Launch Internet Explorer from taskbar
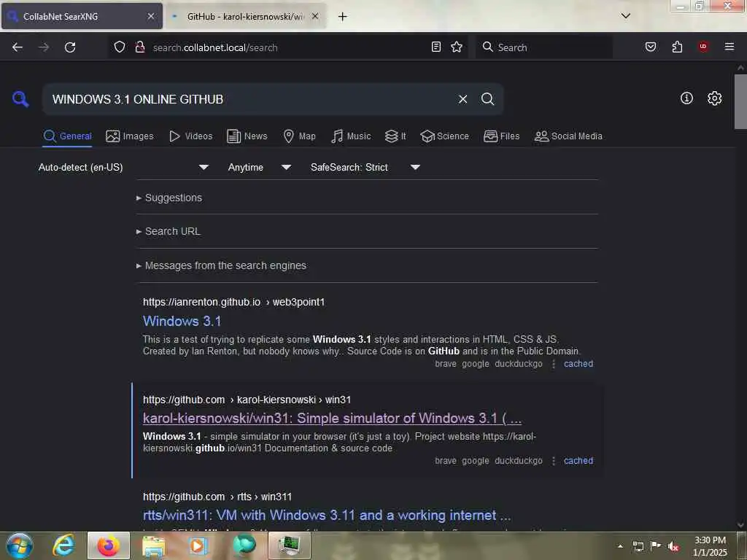747x560 pixels. pyautogui.click(x=63, y=545)
